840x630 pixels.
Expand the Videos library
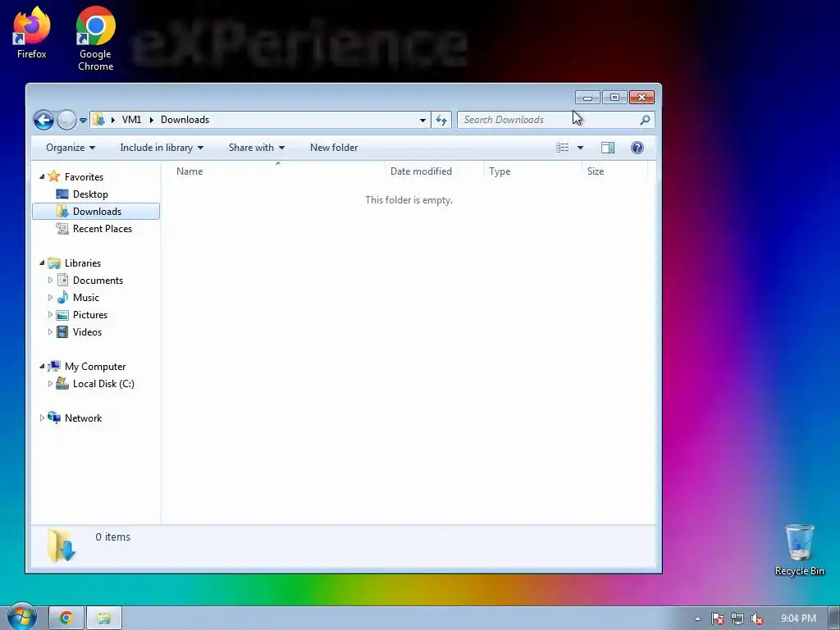click(50, 331)
